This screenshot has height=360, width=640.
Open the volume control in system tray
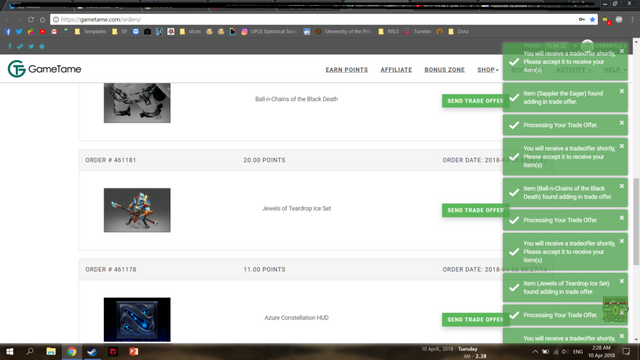(x=565, y=351)
